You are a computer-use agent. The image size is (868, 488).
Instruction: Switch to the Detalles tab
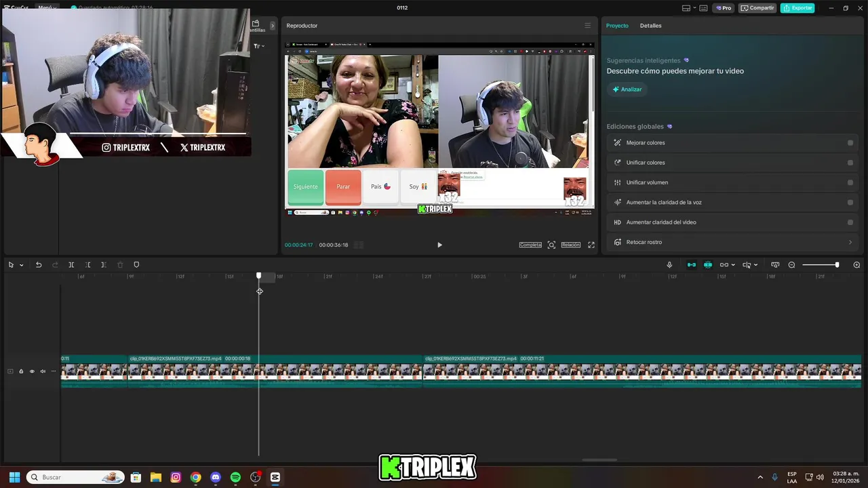click(650, 26)
